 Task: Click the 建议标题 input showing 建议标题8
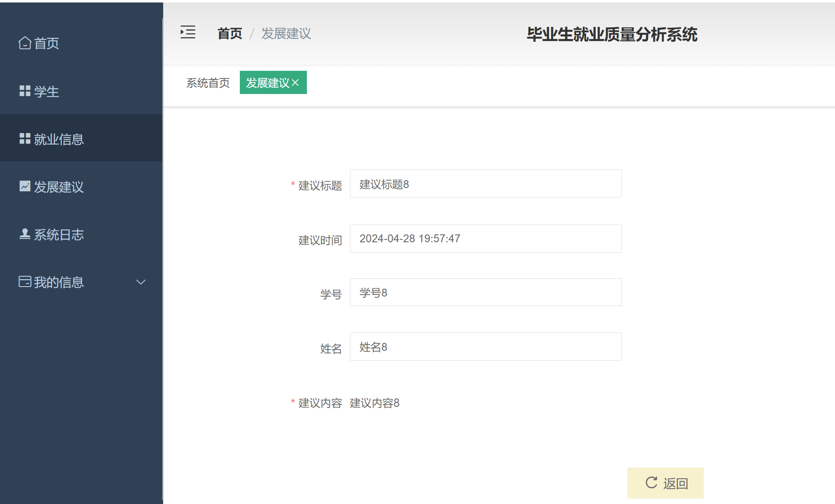[485, 183]
